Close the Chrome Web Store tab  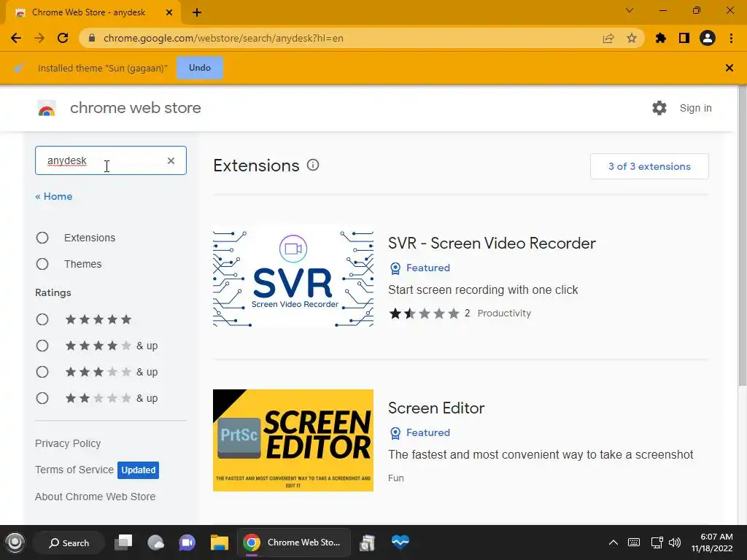click(x=169, y=12)
